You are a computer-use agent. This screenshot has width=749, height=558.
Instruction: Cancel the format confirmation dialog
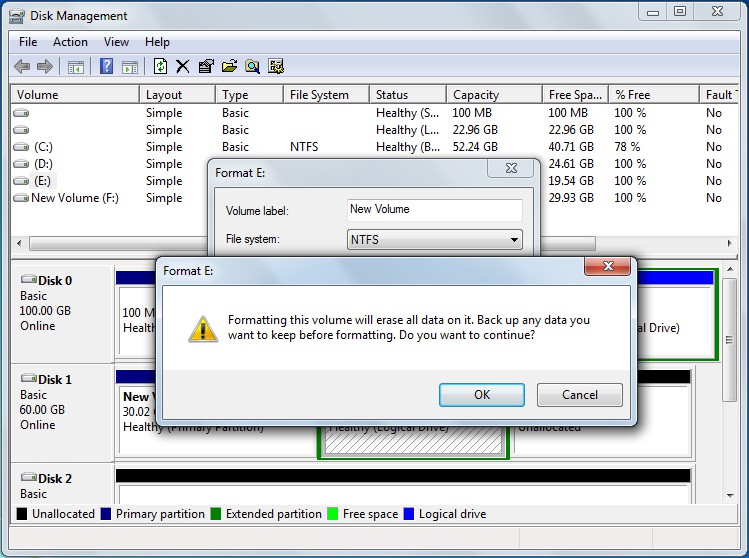coord(579,395)
